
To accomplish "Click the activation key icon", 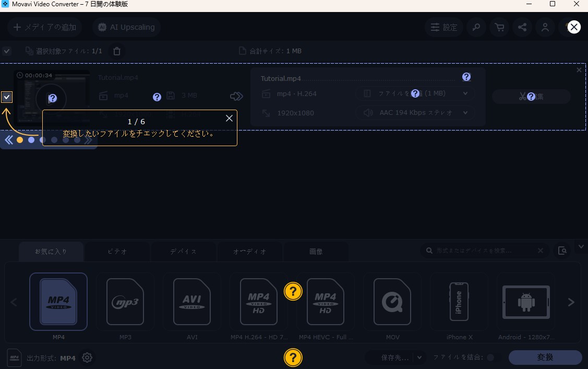I will pyautogui.click(x=476, y=27).
